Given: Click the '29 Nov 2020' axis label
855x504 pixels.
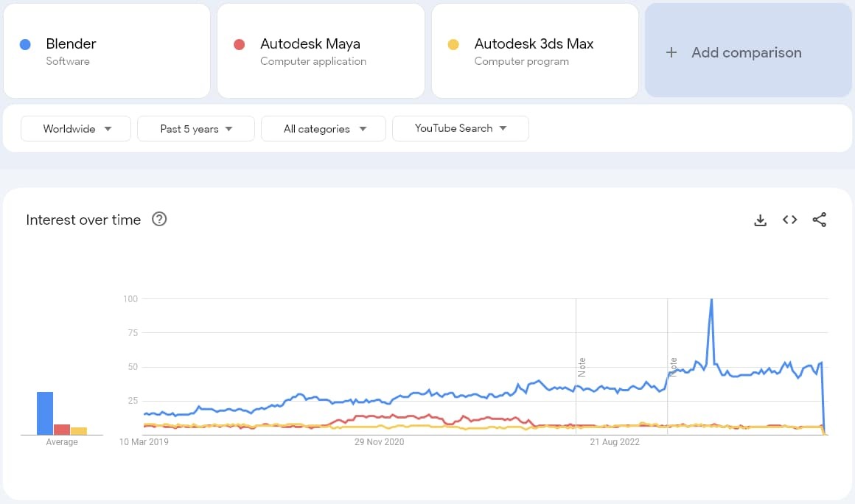Looking at the screenshot, I should pyautogui.click(x=379, y=442).
